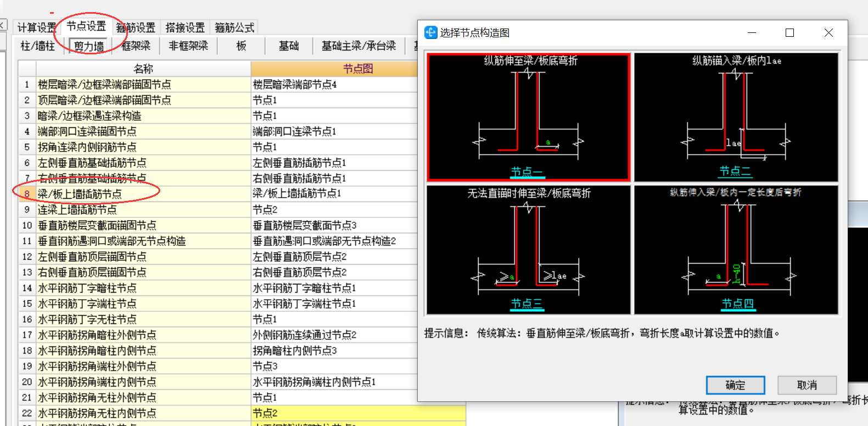Click the 节点四 link label
Image resolution: width=868 pixels, height=426 pixels.
click(738, 304)
